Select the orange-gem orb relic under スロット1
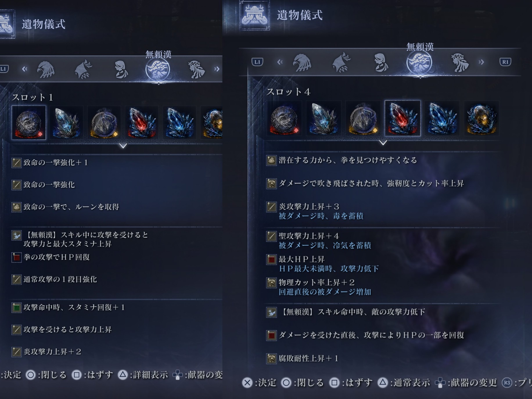The image size is (532, 399). tap(104, 123)
